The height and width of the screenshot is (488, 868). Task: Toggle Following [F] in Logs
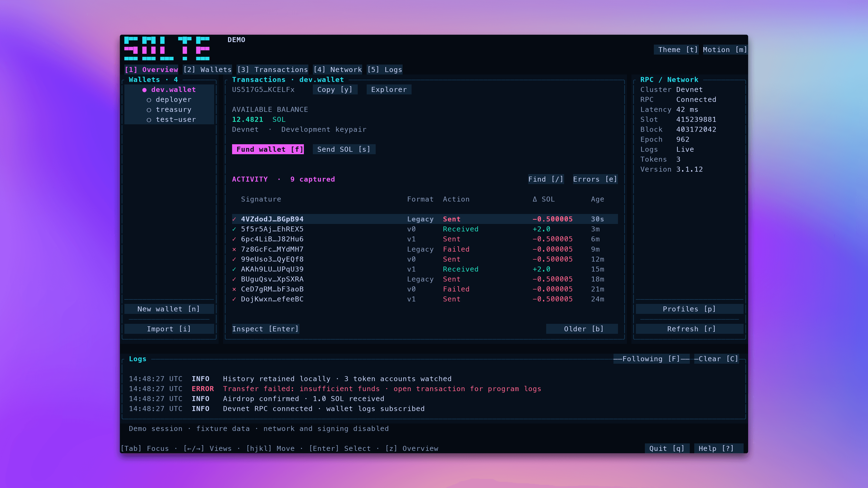(x=651, y=359)
